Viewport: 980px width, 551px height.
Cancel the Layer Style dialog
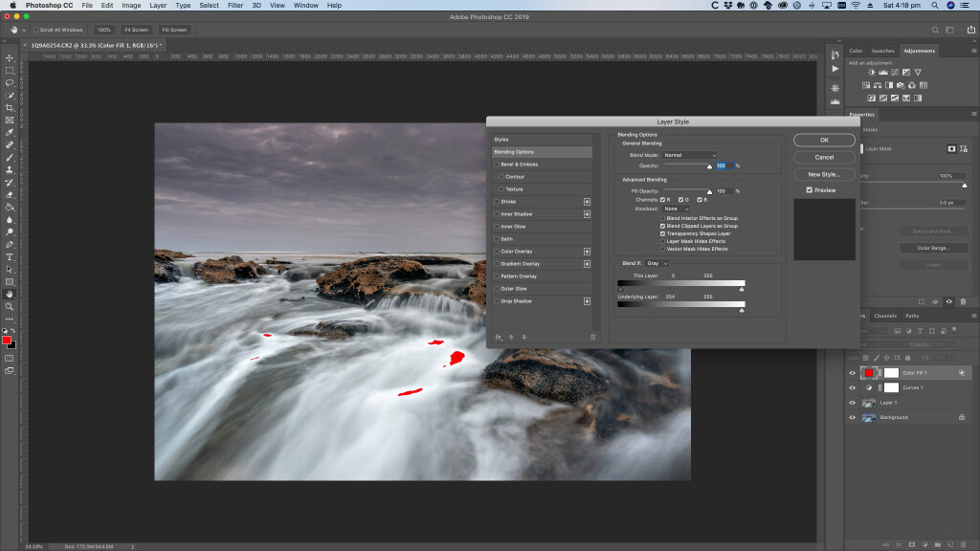(x=824, y=156)
